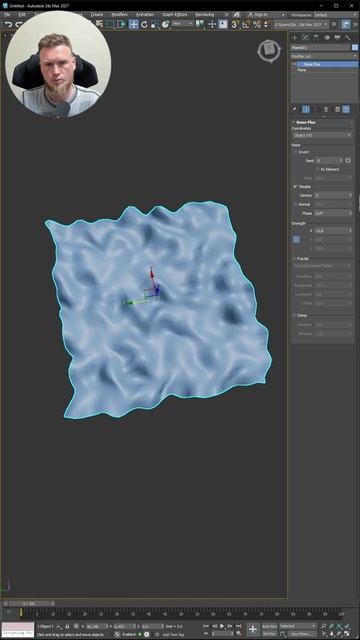Screen dimensions: 360x640
Task: Enable the Invert checkbox
Action: click(296, 152)
